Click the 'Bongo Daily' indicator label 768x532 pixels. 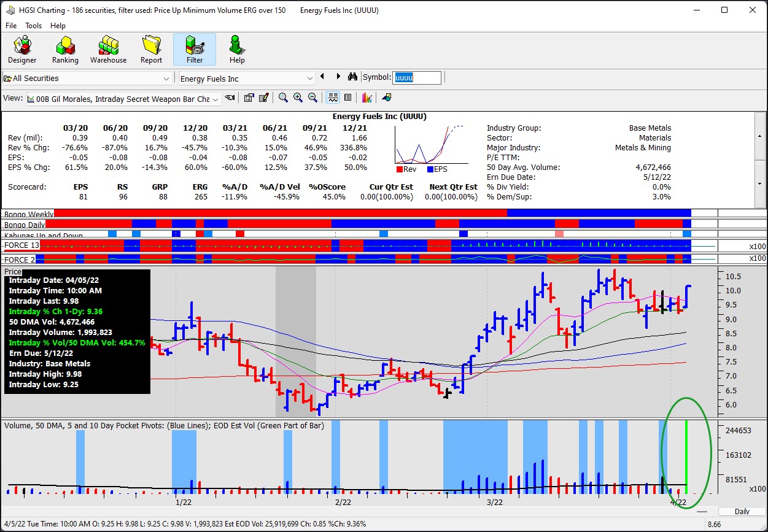point(25,225)
